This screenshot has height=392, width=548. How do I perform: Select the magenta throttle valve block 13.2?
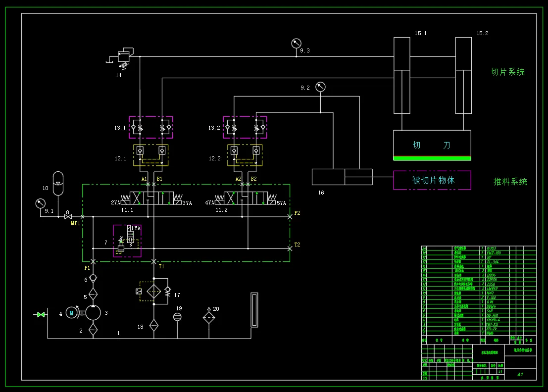[x=245, y=127]
